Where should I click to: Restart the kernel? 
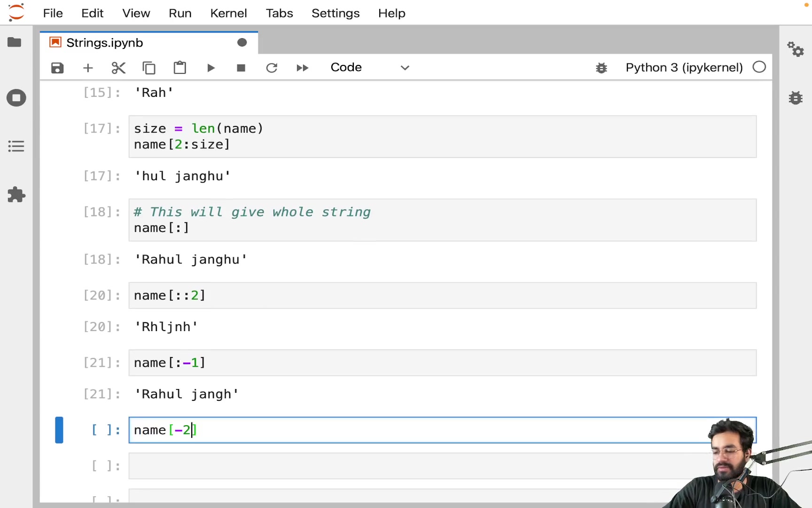(272, 68)
